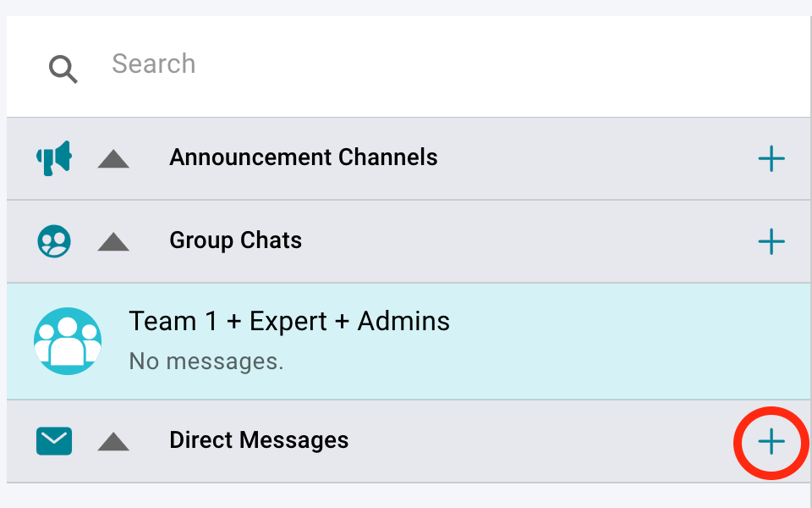The height and width of the screenshot is (508, 812).
Task: Start a new direct message
Action: tap(771, 442)
